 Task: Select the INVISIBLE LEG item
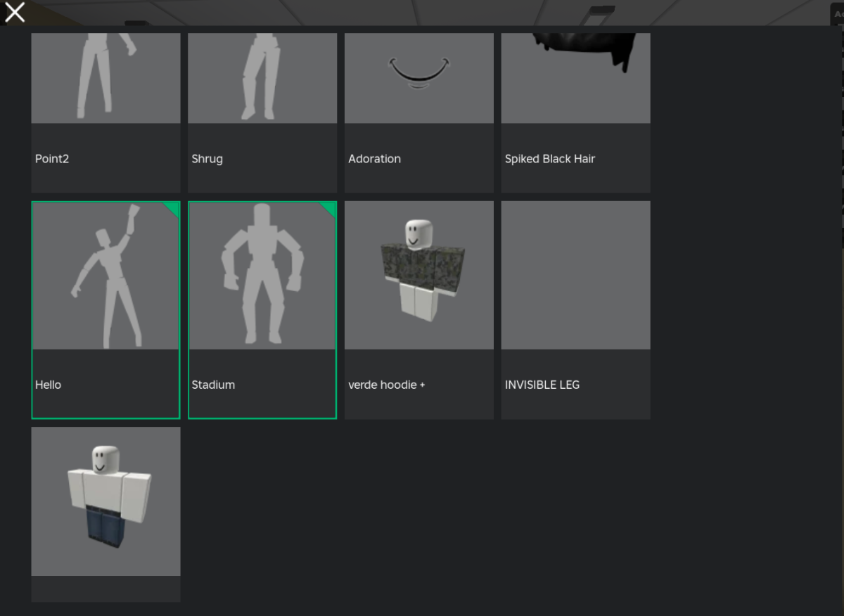(575, 310)
